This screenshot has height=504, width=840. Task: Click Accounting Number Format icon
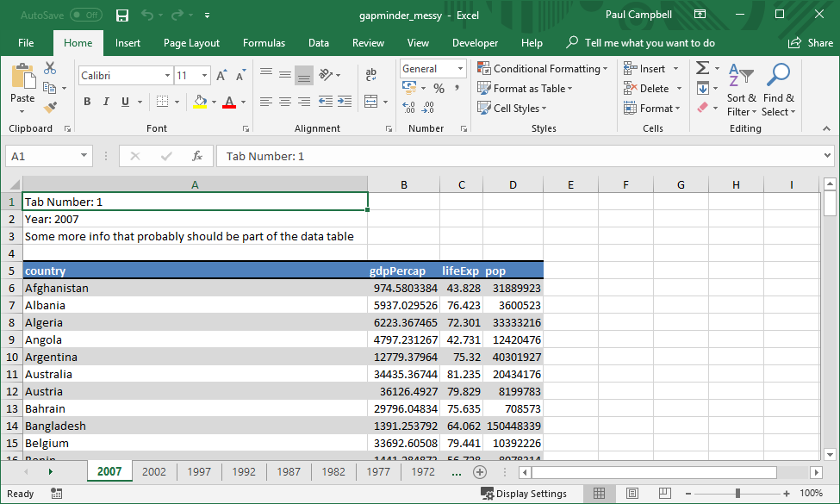409,88
